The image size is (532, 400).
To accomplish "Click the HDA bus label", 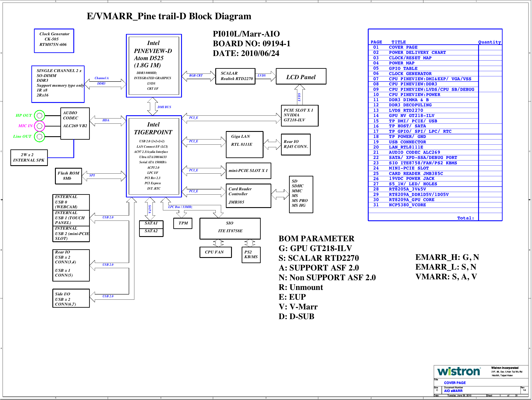I will [106, 120].
